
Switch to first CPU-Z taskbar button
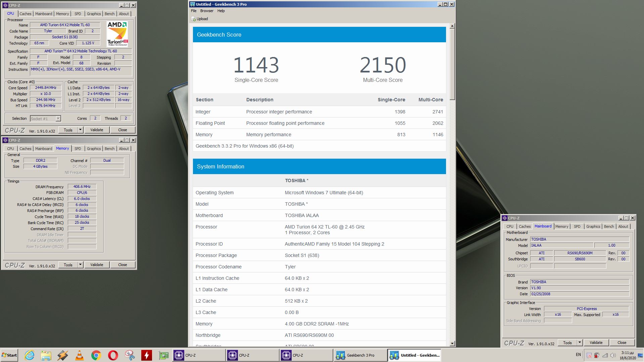pos(199,355)
